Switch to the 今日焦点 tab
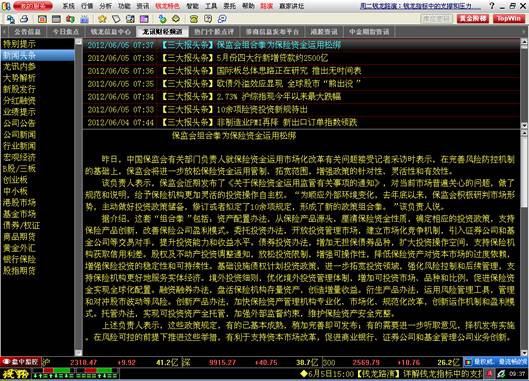 point(66,32)
